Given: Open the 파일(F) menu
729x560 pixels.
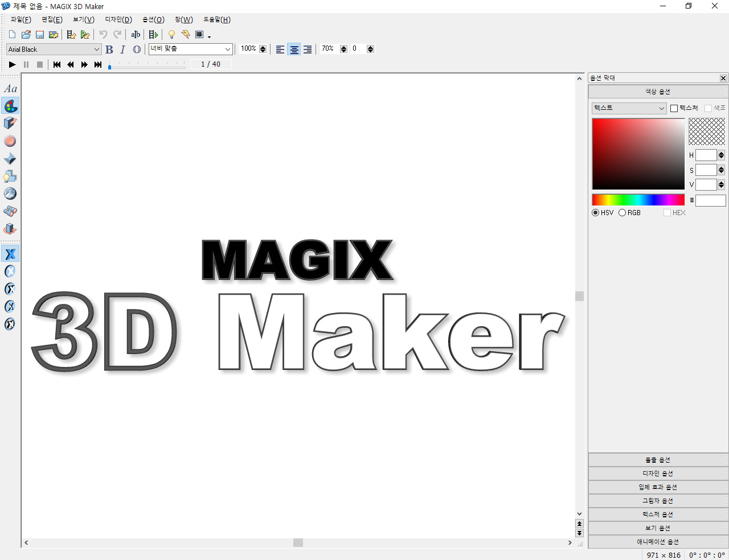Looking at the screenshot, I should point(21,20).
